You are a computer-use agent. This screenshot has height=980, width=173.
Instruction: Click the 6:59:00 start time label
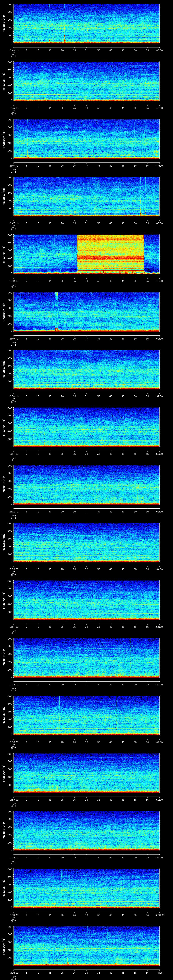[x=14, y=915]
